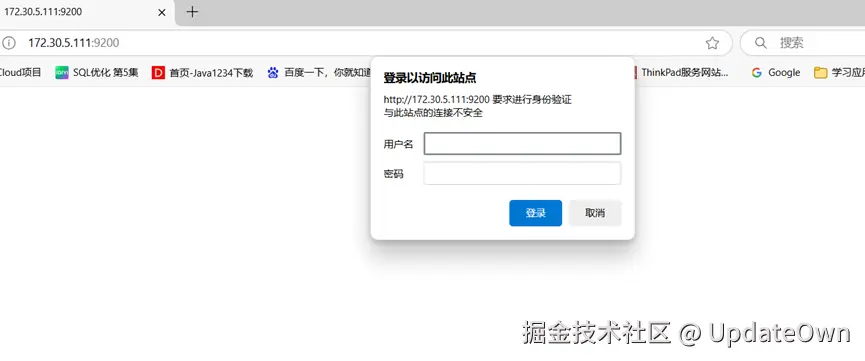Open the 首页-Java1234下载 bookmark
865x361 pixels.
[202, 72]
